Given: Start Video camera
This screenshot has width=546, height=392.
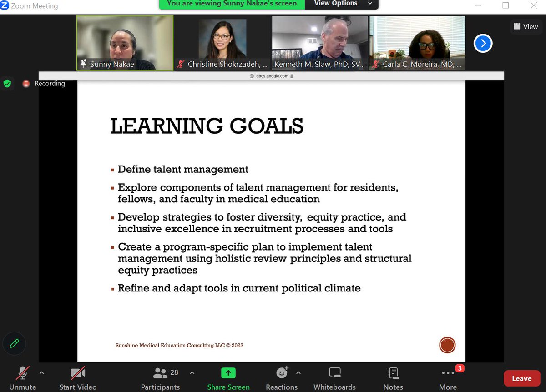Looking at the screenshot, I should (x=78, y=378).
